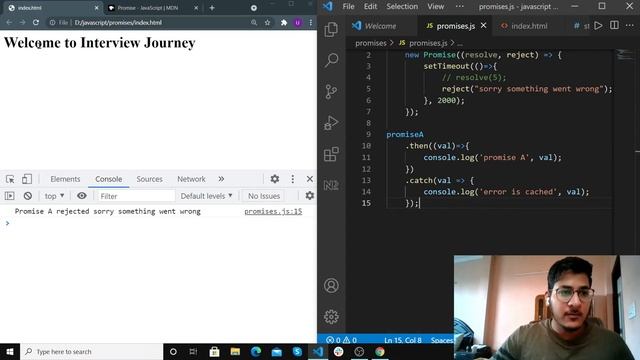Run the code with the play icon in the editor title bar

coord(598,26)
